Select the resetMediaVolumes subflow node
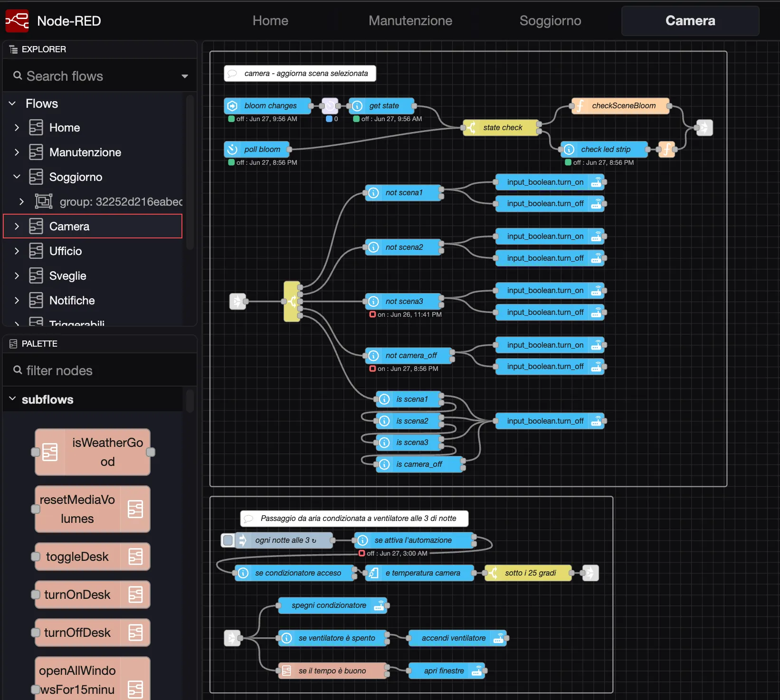Viewport: 780px width, 700px height. pos(93,509)
